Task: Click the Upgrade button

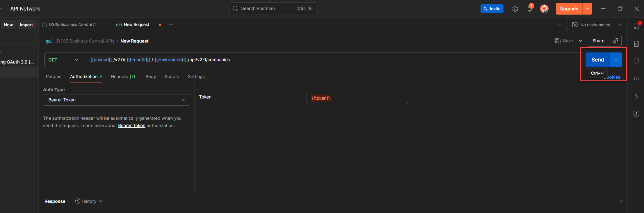Action: click(569, 9)
